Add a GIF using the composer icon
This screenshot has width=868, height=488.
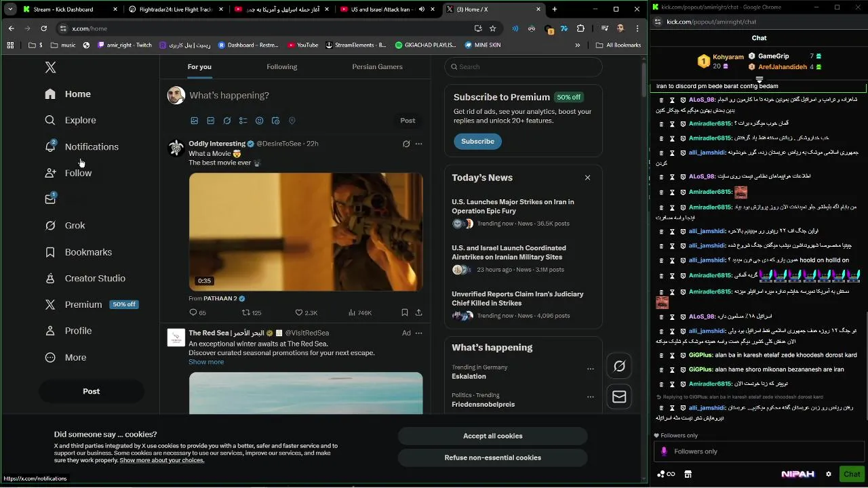[x=211, y=121]
